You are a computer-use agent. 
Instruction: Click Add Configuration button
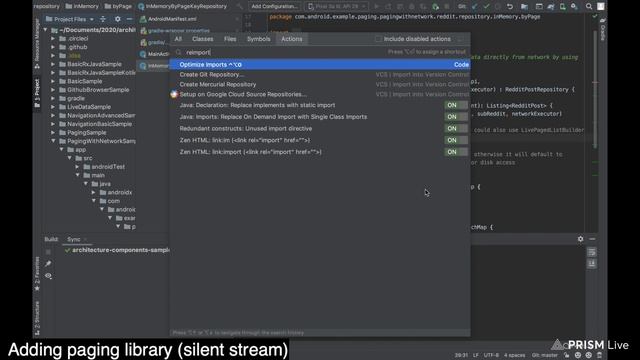[274, 7]
